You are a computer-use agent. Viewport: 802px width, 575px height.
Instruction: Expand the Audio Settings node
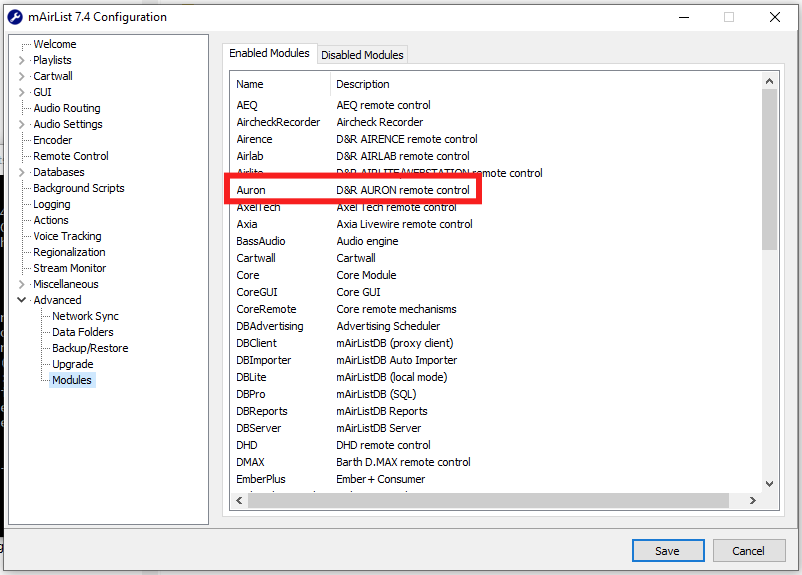tap(21, 124)
